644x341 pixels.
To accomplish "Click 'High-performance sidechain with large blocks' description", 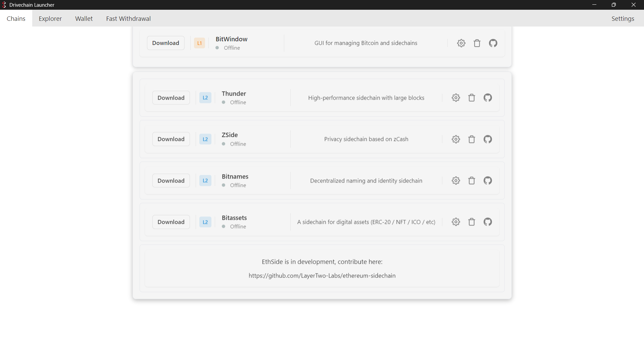I will point(366,98).
